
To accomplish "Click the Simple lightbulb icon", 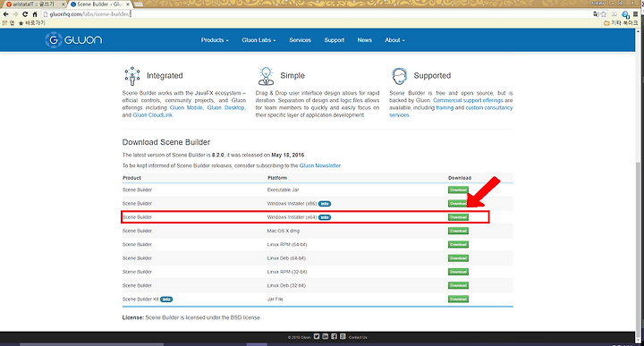I will [266, 76].
